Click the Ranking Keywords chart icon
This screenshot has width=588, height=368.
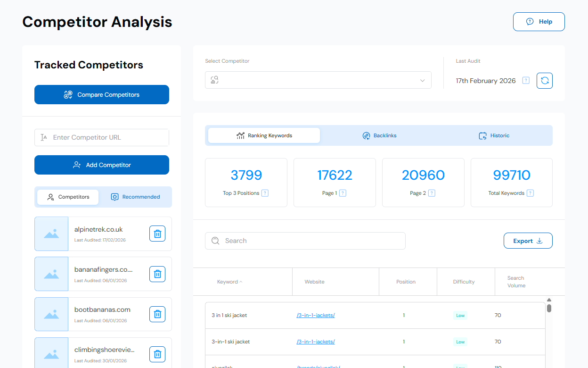[240, 135]
